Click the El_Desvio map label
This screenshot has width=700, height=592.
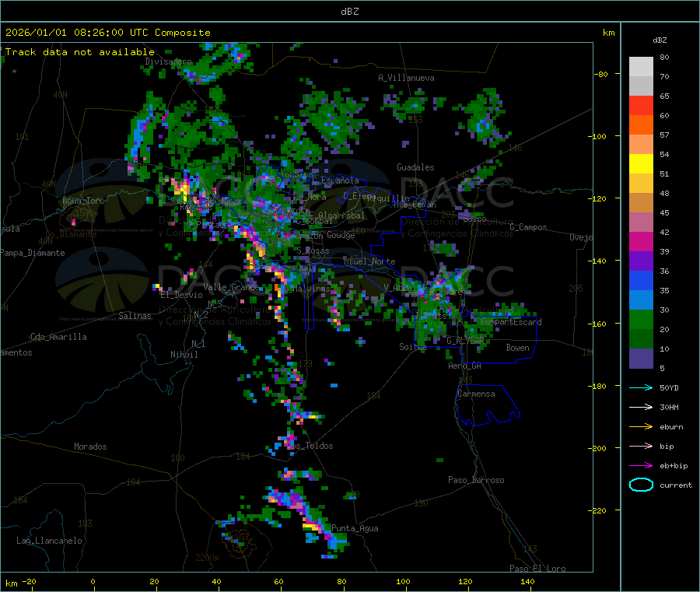pos(181,295)
